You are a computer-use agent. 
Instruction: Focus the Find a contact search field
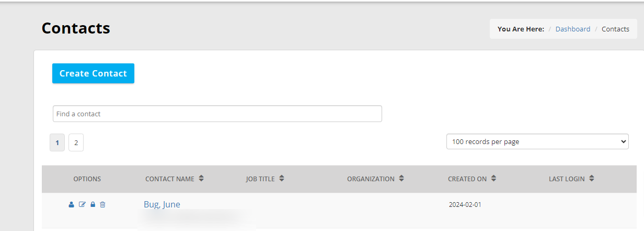[217, 114]
